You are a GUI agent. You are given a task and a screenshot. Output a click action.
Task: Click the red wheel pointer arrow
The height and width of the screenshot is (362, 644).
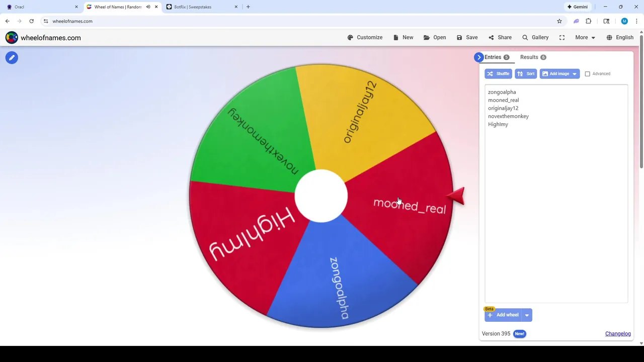pos(456,196)
